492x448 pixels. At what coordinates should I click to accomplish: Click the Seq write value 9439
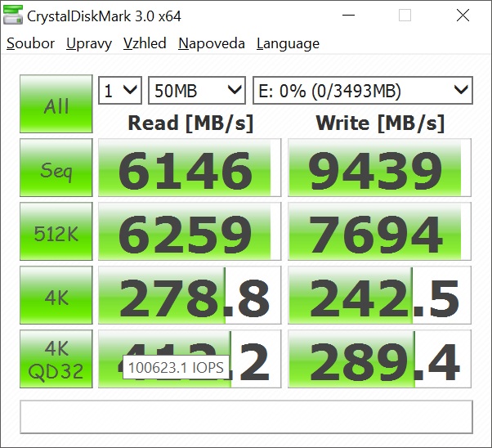click(379, 168)
